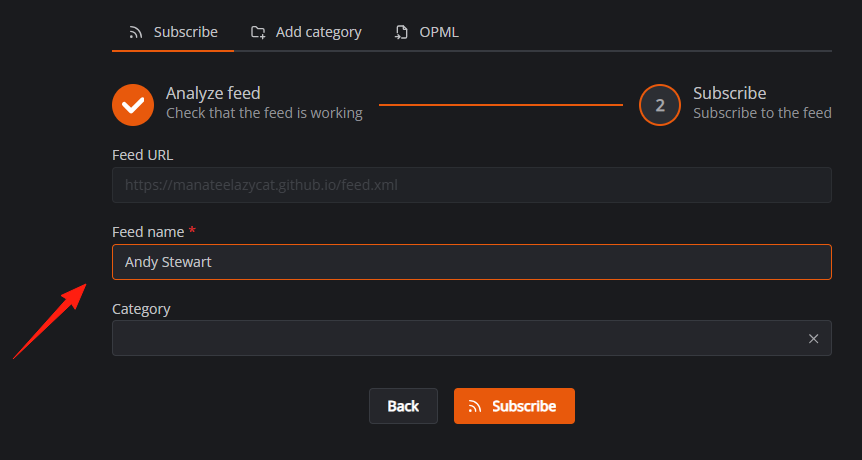This screenshot has height=460, width=862.
Task: Click the step 2 circle indicator
Action: point(660,104)
